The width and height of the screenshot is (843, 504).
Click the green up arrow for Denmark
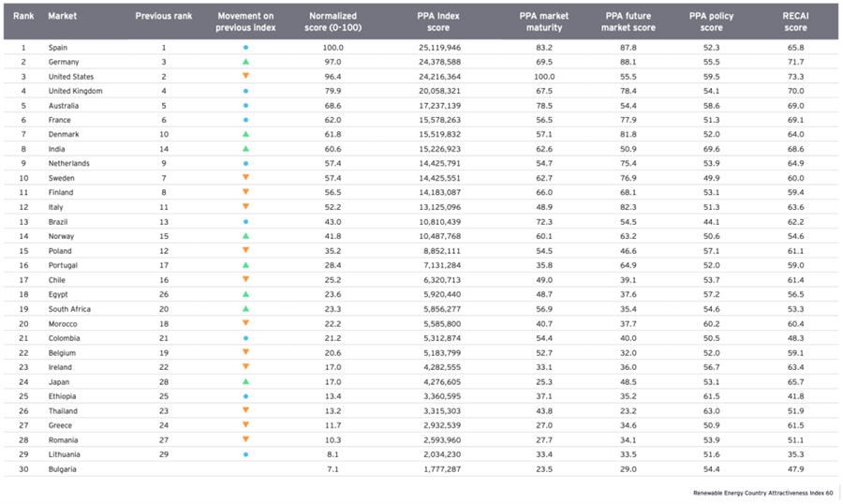click(x=245, y=135)
